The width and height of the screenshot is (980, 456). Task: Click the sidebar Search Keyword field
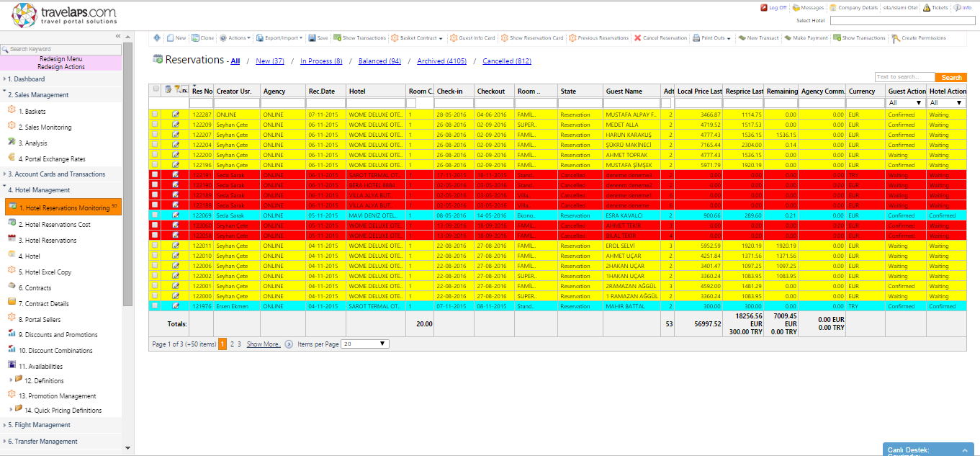click(61, 49)
